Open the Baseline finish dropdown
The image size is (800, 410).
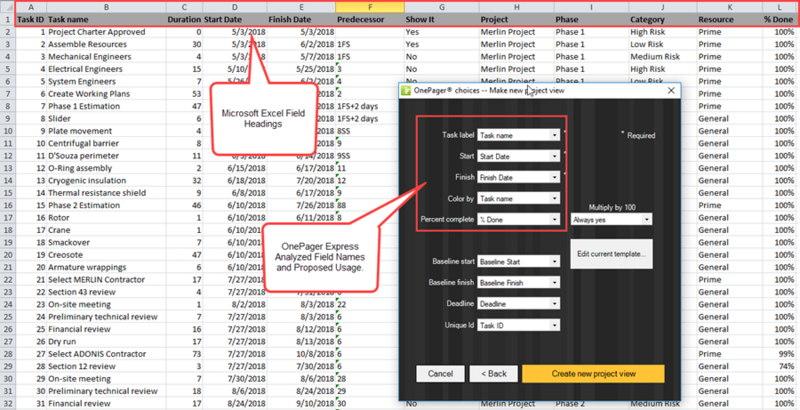pos(518,283)
